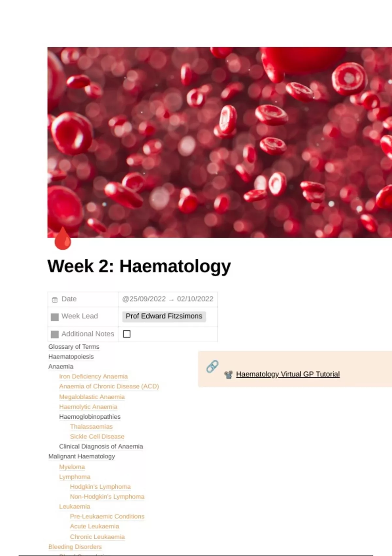Click the red blood drop page icon
The height and width of the screenshot is (556, 392).
click(63, 239)
